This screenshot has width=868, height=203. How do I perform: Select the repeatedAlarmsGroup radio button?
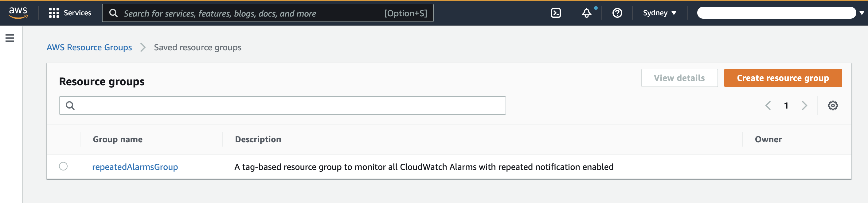pos(63,166)
